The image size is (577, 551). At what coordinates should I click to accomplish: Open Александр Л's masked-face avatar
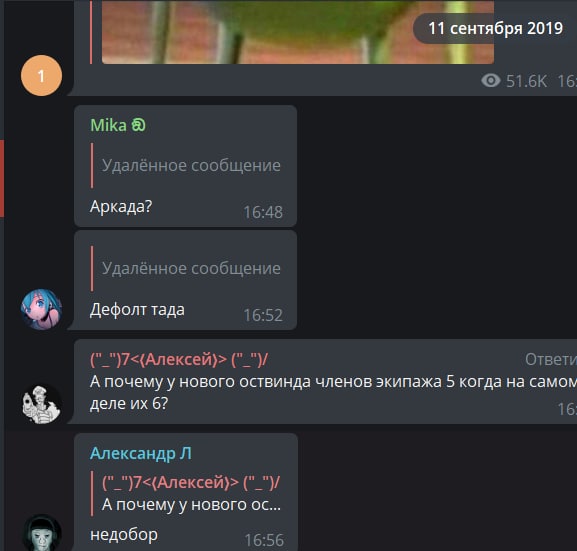pyautogui.click(x=42, y=533)
